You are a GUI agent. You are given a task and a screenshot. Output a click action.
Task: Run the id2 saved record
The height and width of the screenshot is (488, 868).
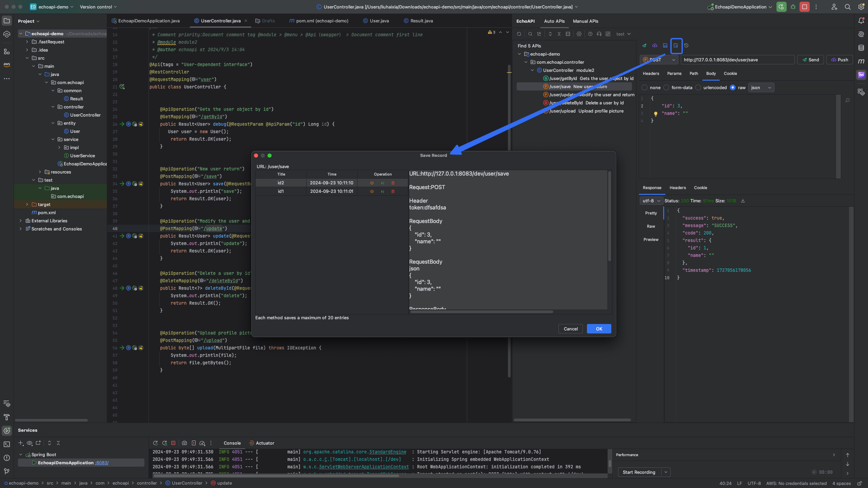[382, 183]
